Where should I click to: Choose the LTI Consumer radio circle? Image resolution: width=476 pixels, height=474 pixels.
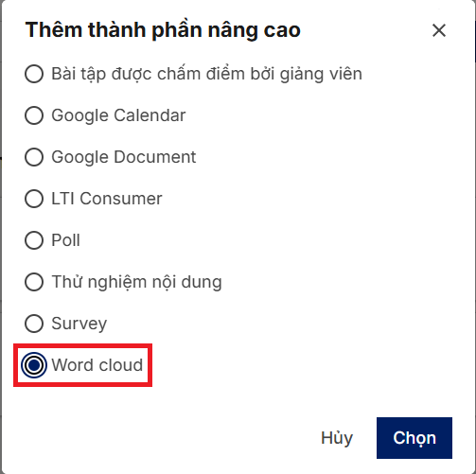pos(34,199)
